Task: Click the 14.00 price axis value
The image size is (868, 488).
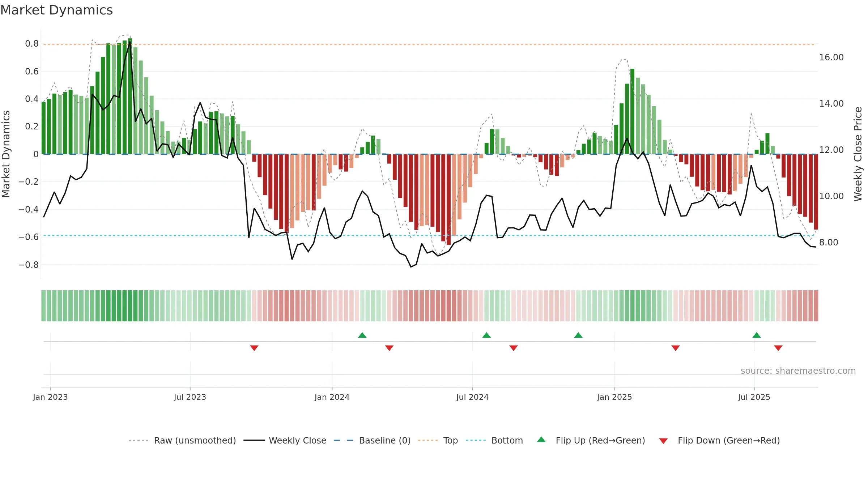Action: [831, 103]
